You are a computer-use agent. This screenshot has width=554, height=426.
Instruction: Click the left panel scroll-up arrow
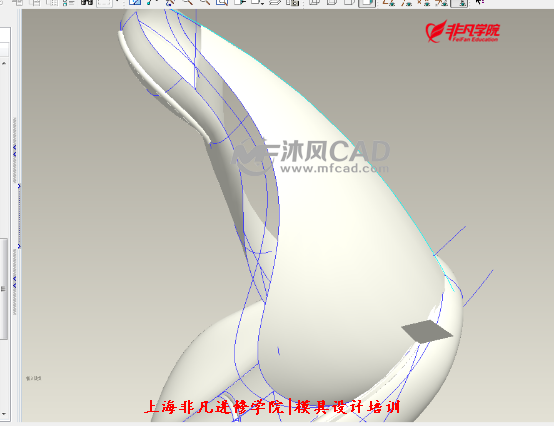(4, 63)
